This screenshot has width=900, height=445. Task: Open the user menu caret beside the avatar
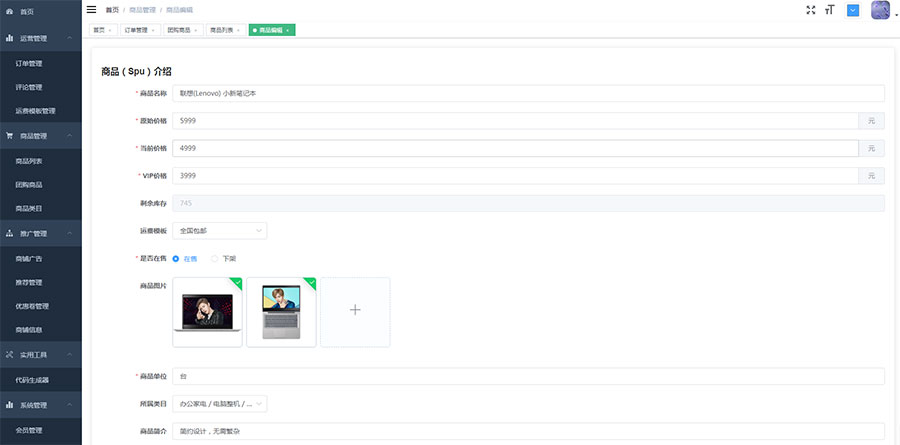pos(896,14)
